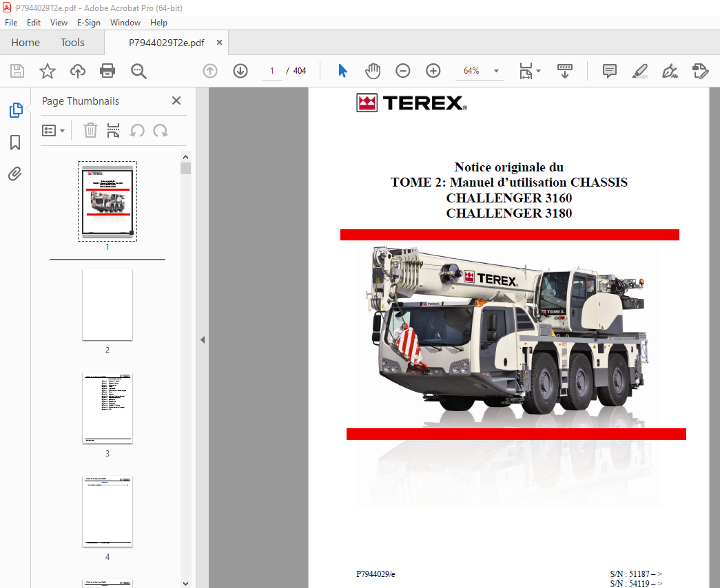
Task: Zoom out using the minus button
Action: click(402, 71)
